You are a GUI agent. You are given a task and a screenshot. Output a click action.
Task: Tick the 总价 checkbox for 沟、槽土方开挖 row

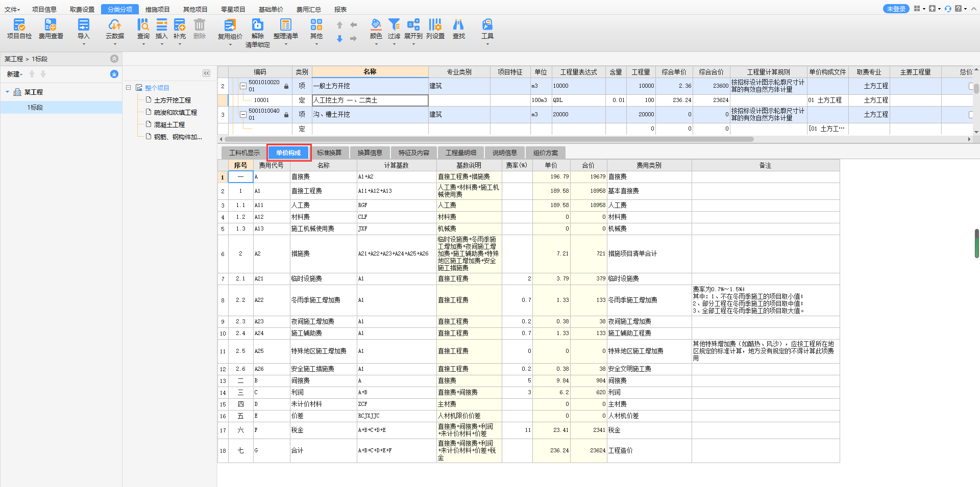point(972,115)
